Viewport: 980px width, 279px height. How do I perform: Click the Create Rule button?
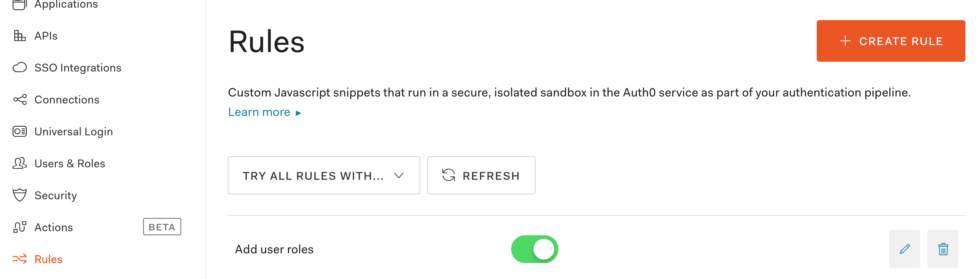891,41
